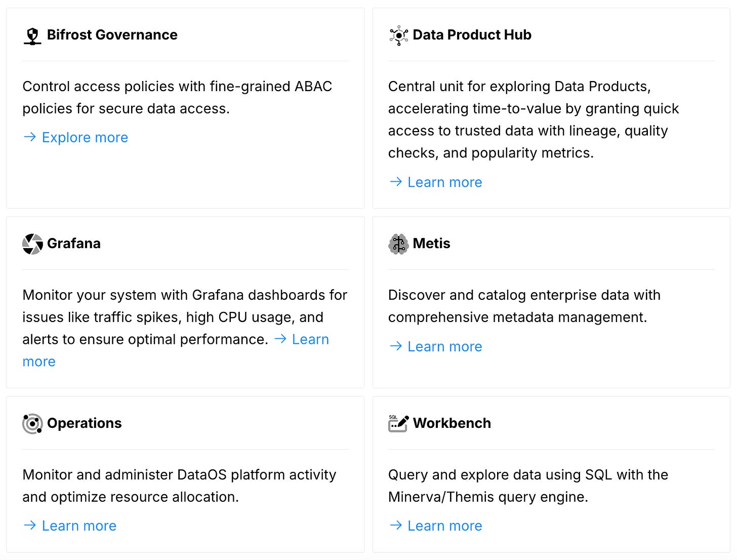
Task: Click the Grafana card heading
Action: coord(74,244)
